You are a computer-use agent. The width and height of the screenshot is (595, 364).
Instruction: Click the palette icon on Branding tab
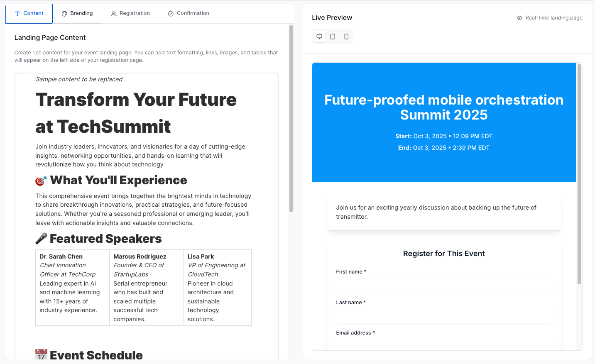click(64, 14)
